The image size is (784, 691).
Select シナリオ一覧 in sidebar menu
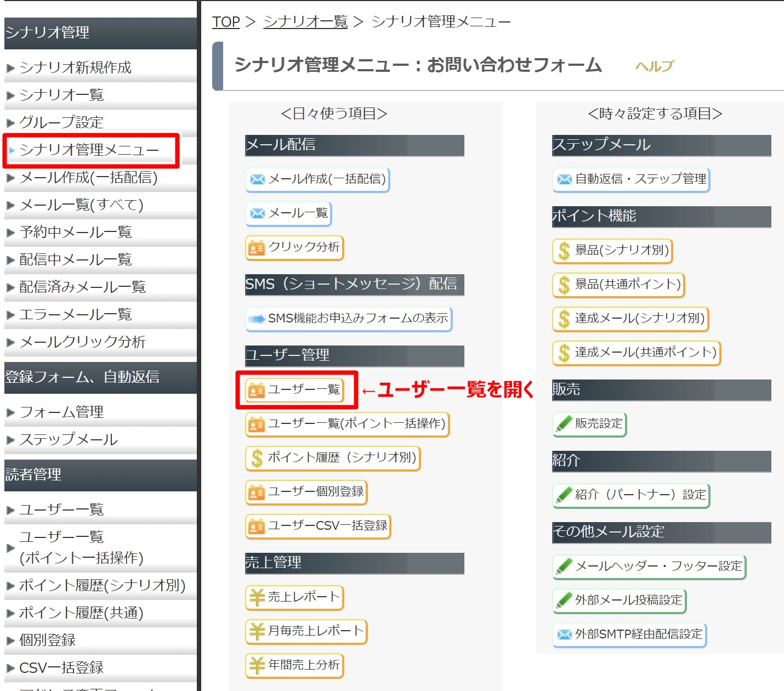coord(61,95)
